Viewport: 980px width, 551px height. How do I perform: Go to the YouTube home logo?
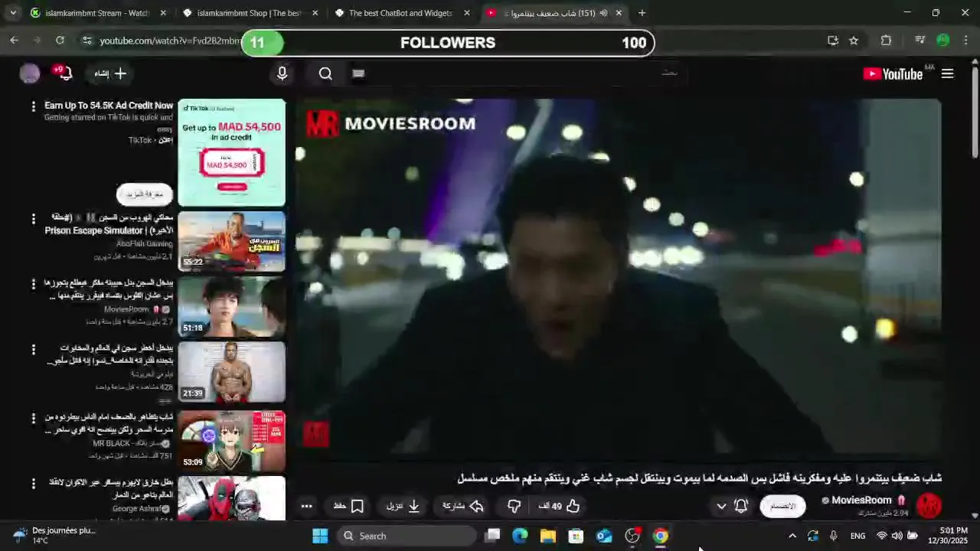(x=893, y=73)
